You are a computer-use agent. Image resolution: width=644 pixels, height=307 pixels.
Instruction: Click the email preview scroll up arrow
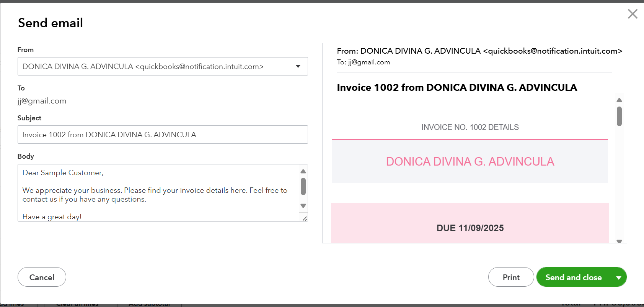619,100
